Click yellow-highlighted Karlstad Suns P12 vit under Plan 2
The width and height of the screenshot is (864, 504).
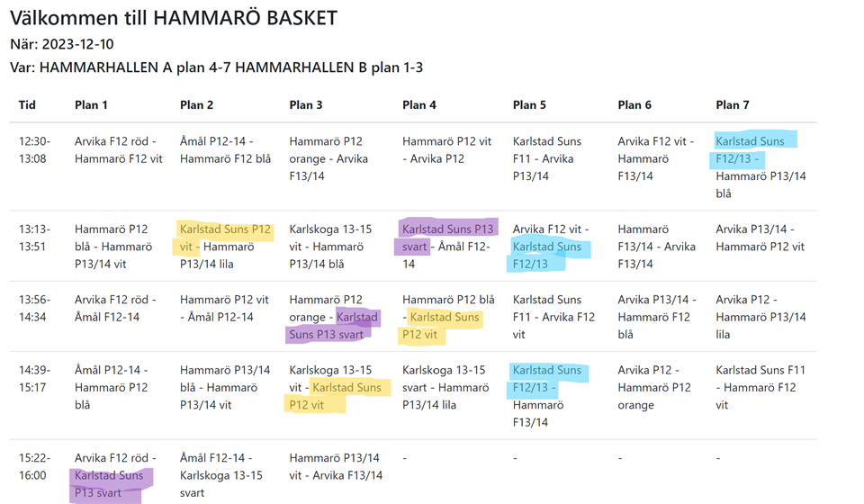(x=224, y=238)
